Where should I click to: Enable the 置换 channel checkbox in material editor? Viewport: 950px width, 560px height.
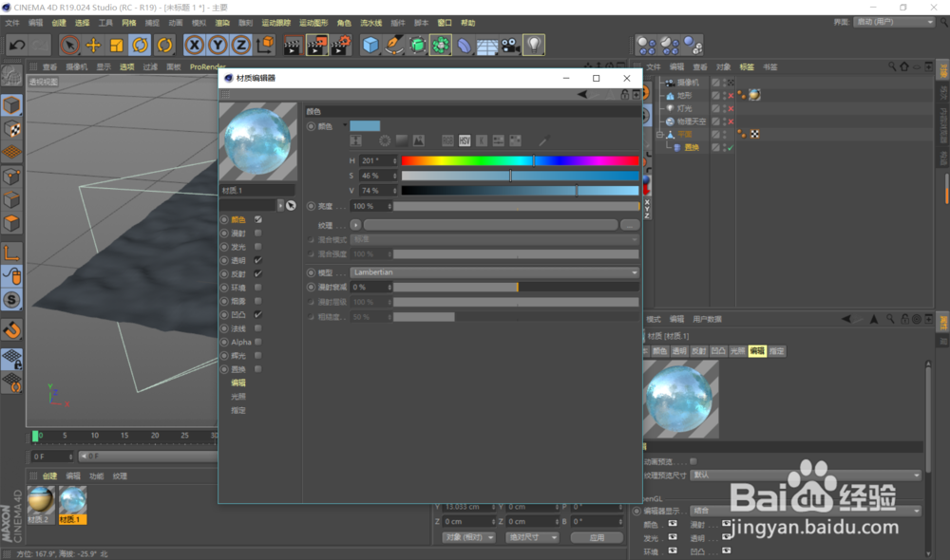(258, 369)
